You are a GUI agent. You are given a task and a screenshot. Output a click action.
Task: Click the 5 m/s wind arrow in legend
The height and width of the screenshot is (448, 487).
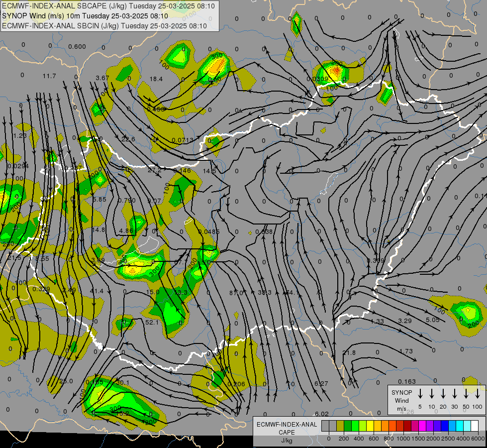pos(420,394)
